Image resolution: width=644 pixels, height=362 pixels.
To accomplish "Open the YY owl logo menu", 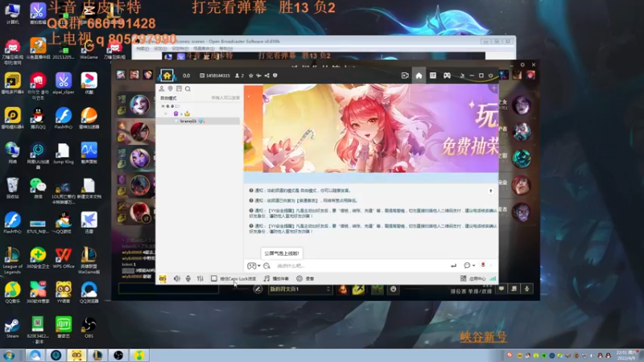I will point(163,278).
